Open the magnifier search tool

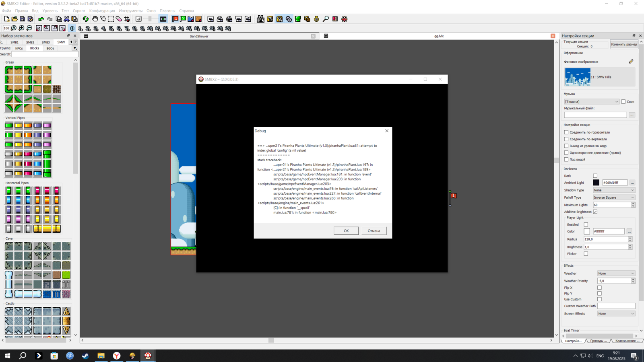click(326, 19)
